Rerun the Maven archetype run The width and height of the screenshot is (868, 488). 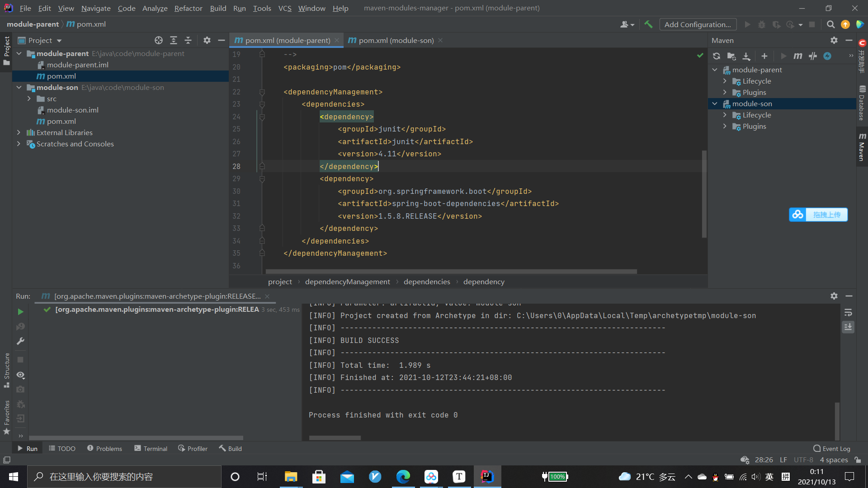pos(20,312)
